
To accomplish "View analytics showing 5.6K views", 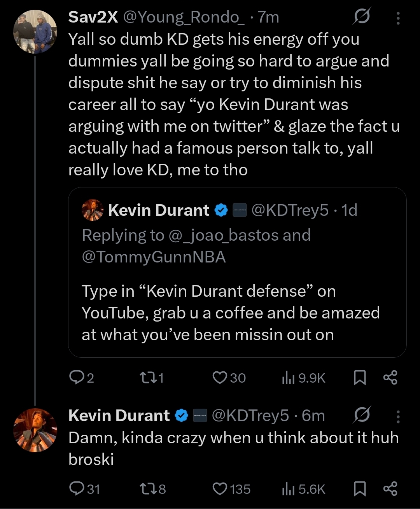I will coord(288,489).
